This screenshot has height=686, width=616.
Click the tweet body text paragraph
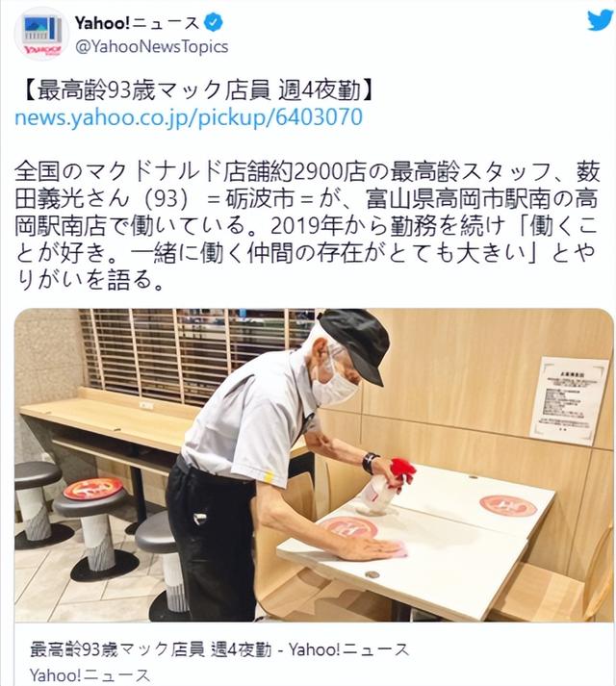[306, 226]
